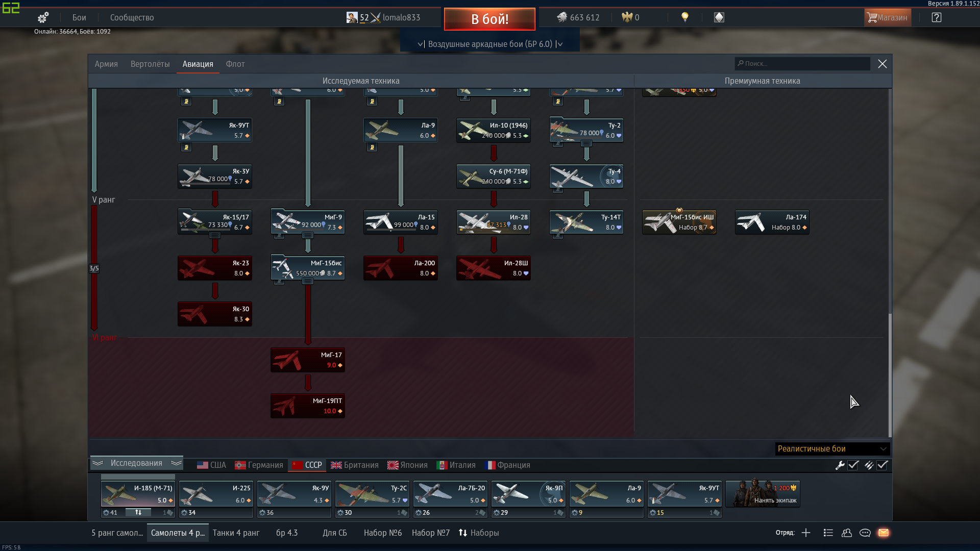This screenshot has width=980, height=551.
Task: Select the Ил-28 bomber card
Action: pos(494,222)
